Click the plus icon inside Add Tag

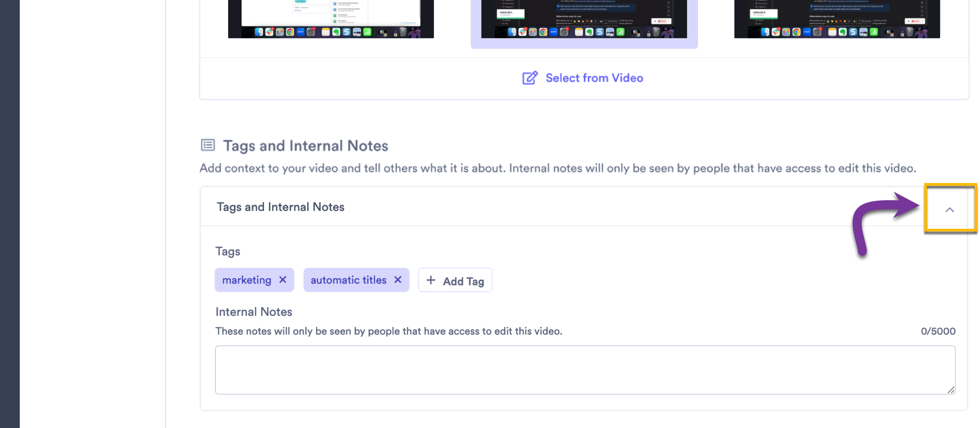click(431, 280)
